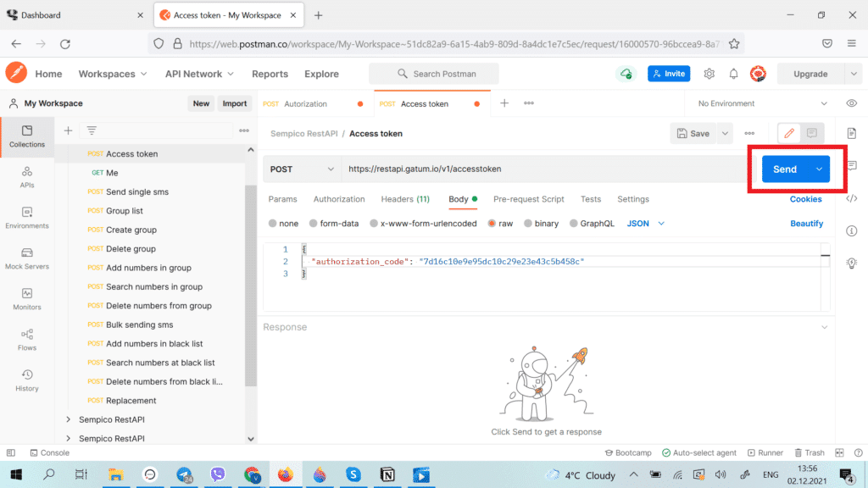Open the APIs sidebar panel

pos(26,177)
